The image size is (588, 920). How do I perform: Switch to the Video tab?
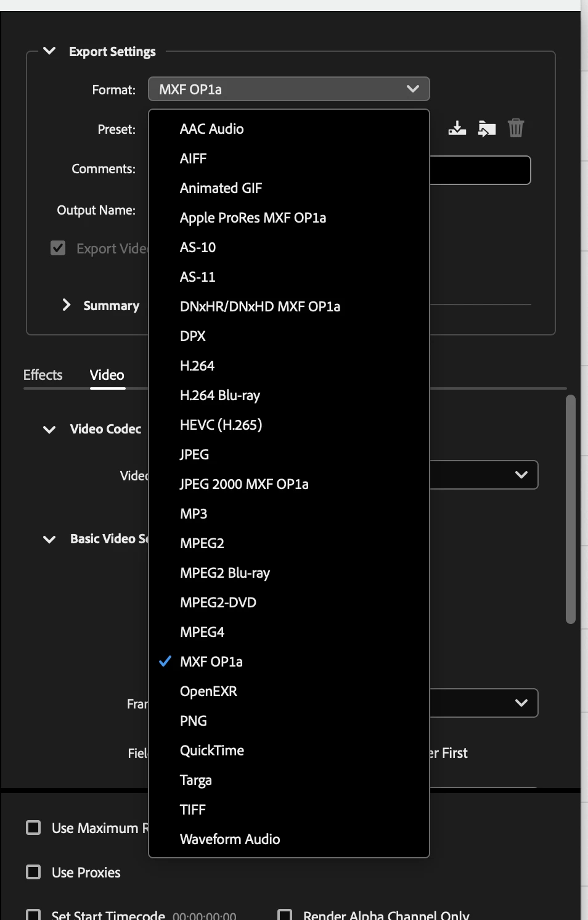(107, 375)
